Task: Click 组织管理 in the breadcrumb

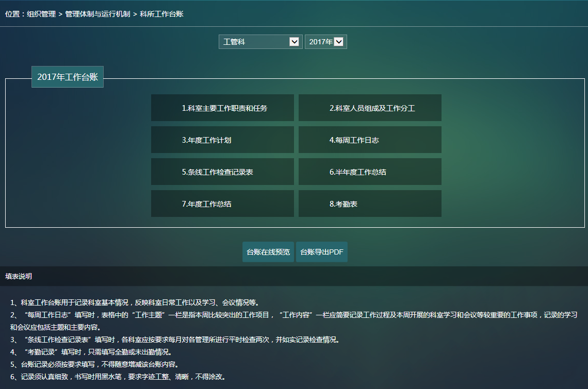Action: (41, 14)
